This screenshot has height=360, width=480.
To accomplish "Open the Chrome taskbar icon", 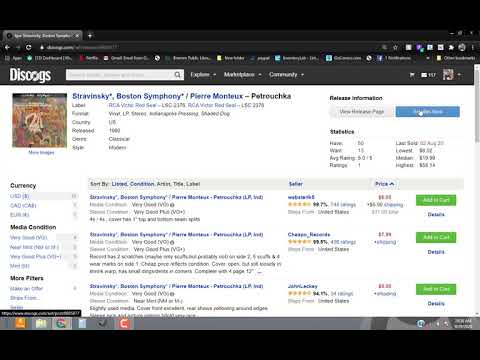I will coord(61,323).
